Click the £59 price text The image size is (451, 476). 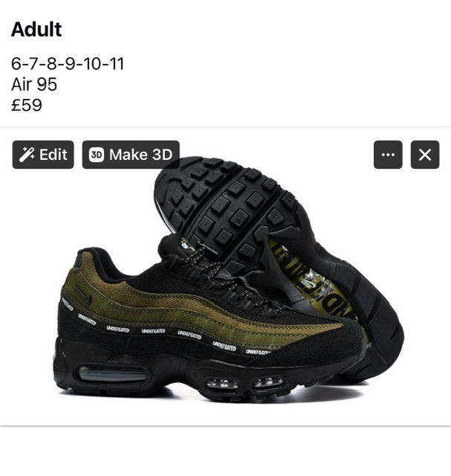click(x=27, y=105)
